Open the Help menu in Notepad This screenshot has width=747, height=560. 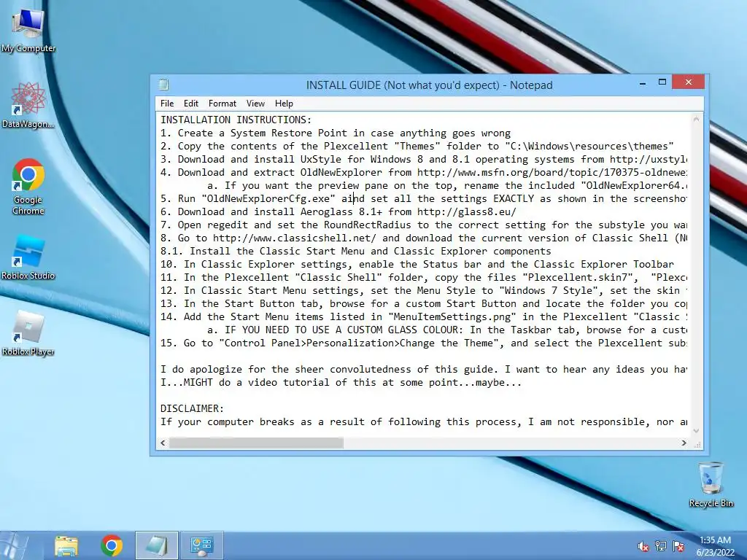coord(284,104)
